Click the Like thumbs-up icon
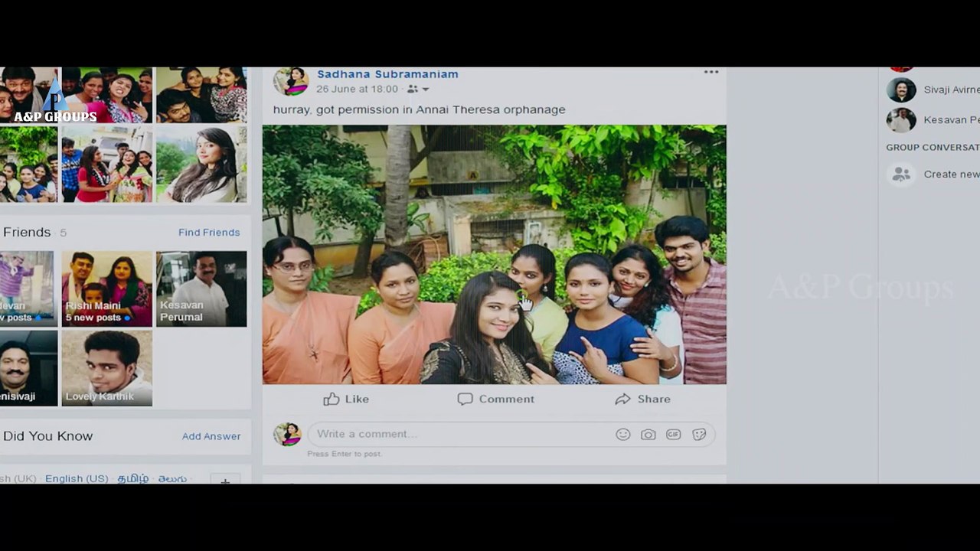The image size is (980, 551). 332,399
